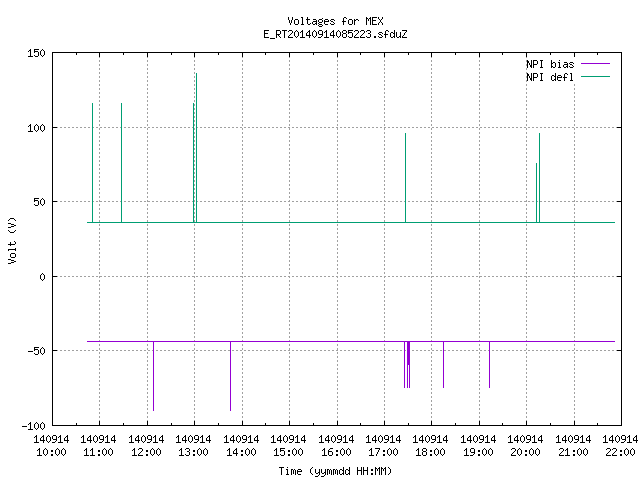Click the 10:00 time tick label

tap(51, 452)
